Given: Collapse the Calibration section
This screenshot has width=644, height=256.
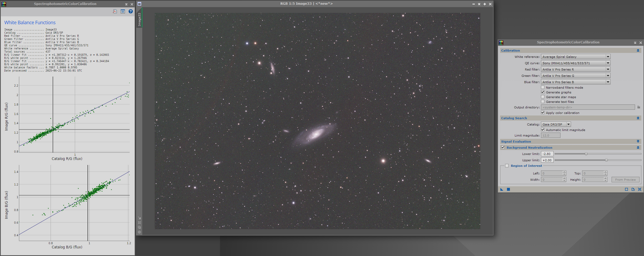Looking at the screenshot, I should pos(638,50).
